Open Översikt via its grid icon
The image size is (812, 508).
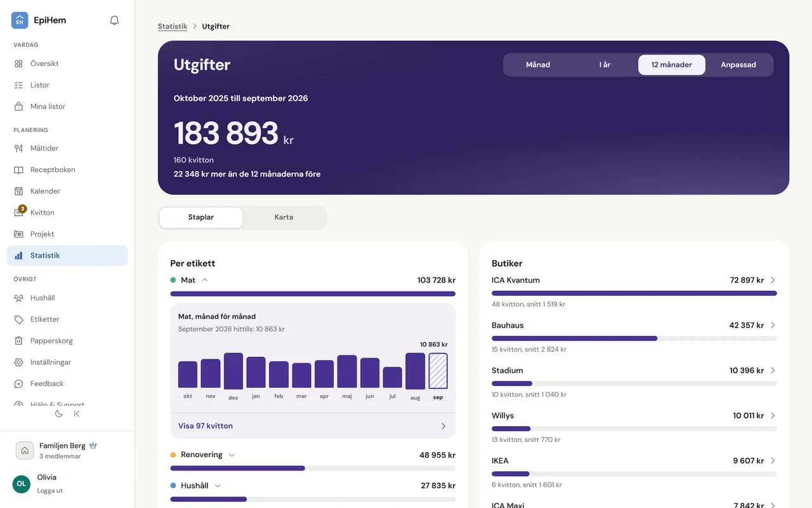(x=19, y=63)
